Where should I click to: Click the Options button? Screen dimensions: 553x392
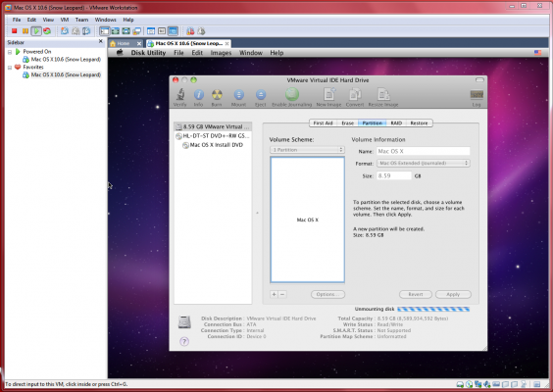click(327, 294)
